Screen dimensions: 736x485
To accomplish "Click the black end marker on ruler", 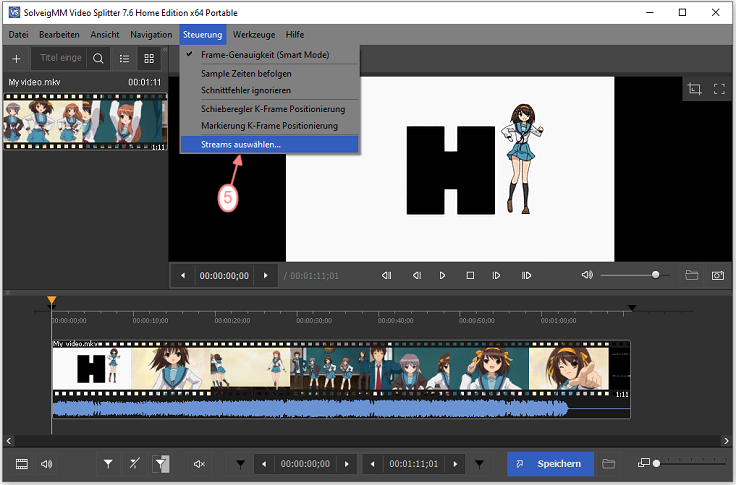I will (632, 308).
